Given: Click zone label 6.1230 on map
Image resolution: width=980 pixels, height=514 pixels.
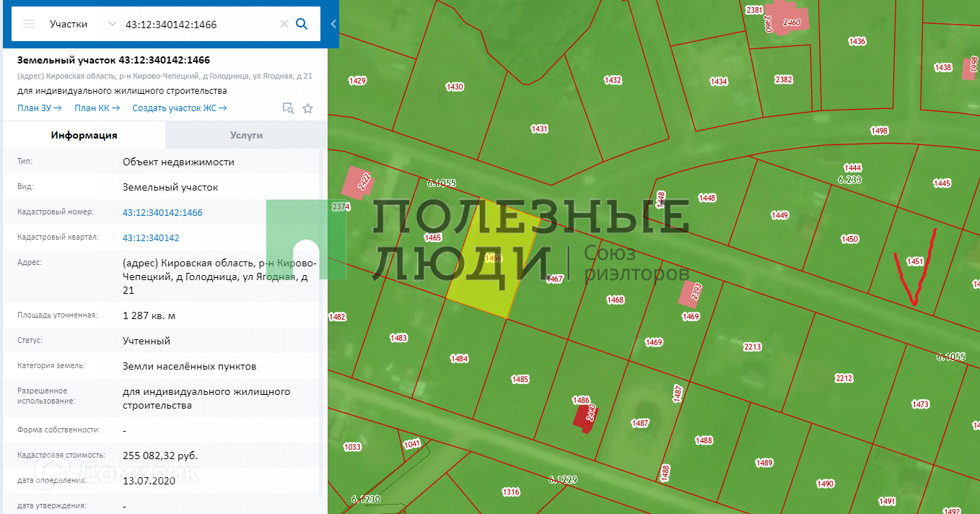Looking at the screenshot, I should 365,499.
